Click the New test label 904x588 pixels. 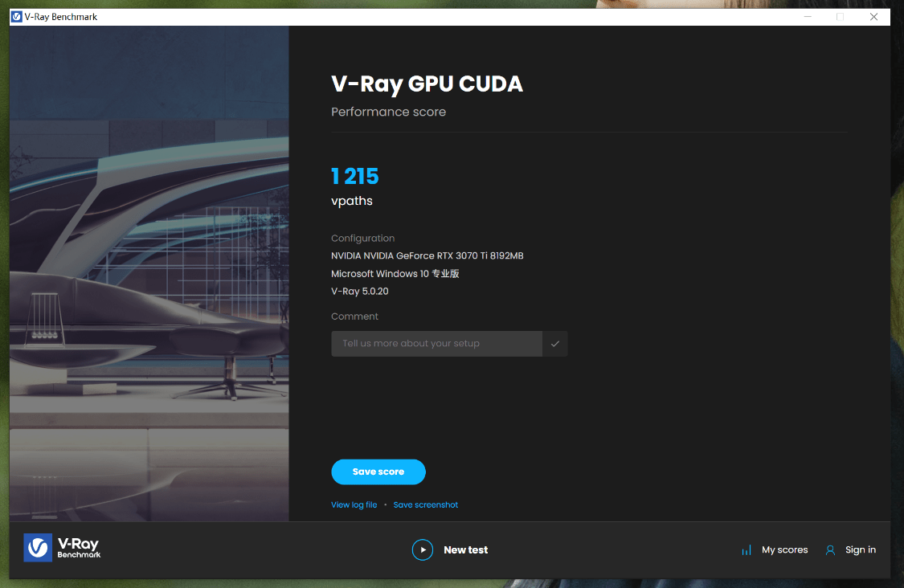[x=466, y=550]
